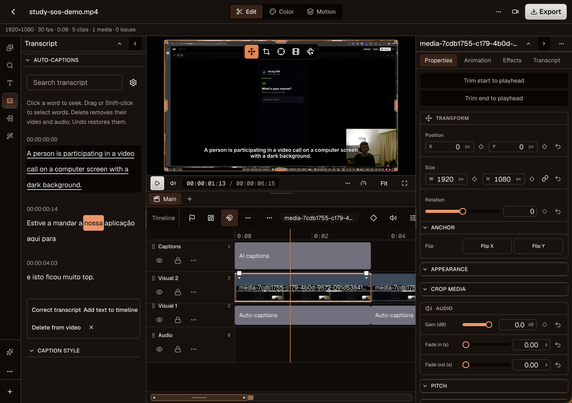Open the Fit zoom dropdown
This screenshot has height=403, width=572.
(384, 183)
